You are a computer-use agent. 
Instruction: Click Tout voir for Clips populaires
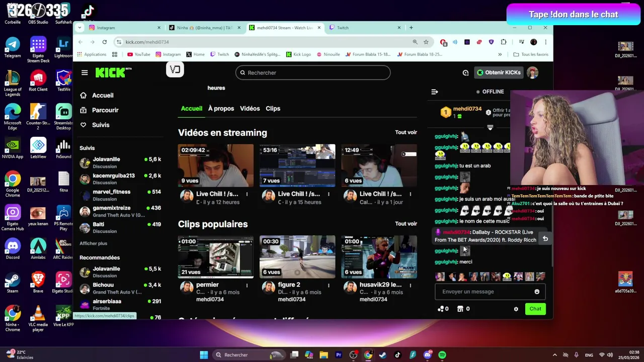[x=406, y=224]
